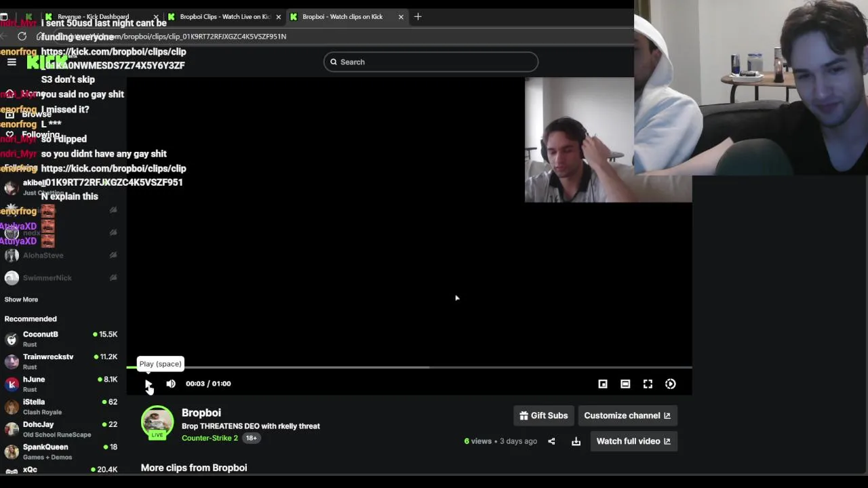Open Bropboi channel avatar with LIVE badge
Screen dimensions: 868x488
click(157, 423)
